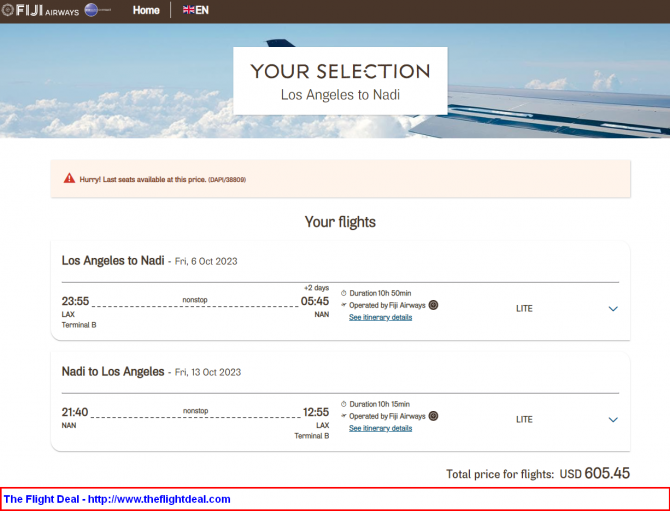Click the 'Fri, 6 Oct 2023' date
Screen dimensions: 670x511
[x=206, y=261]
